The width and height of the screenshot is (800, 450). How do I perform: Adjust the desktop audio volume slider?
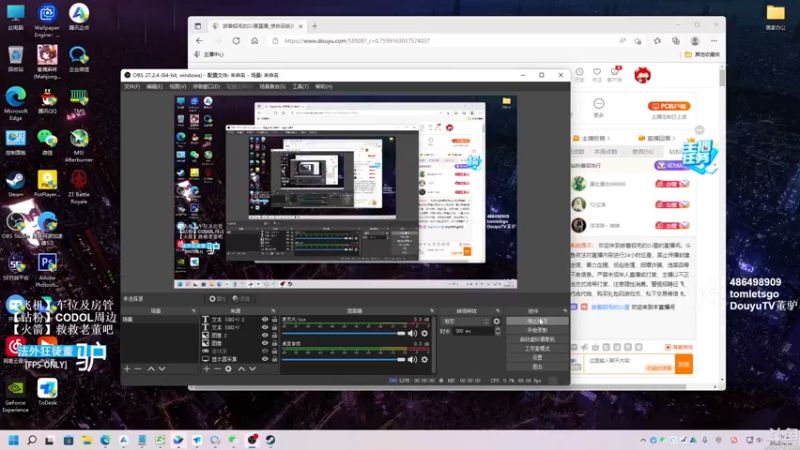(x=343, y=359)
